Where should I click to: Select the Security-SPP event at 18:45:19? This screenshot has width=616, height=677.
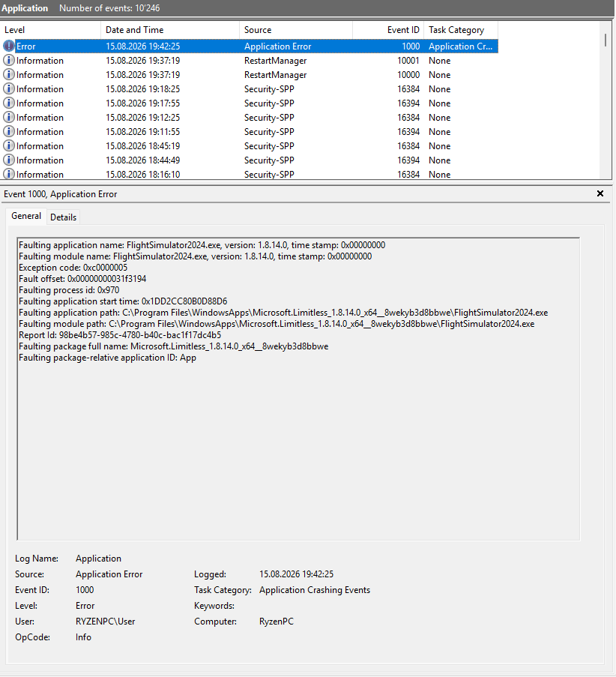pos(250,146)
